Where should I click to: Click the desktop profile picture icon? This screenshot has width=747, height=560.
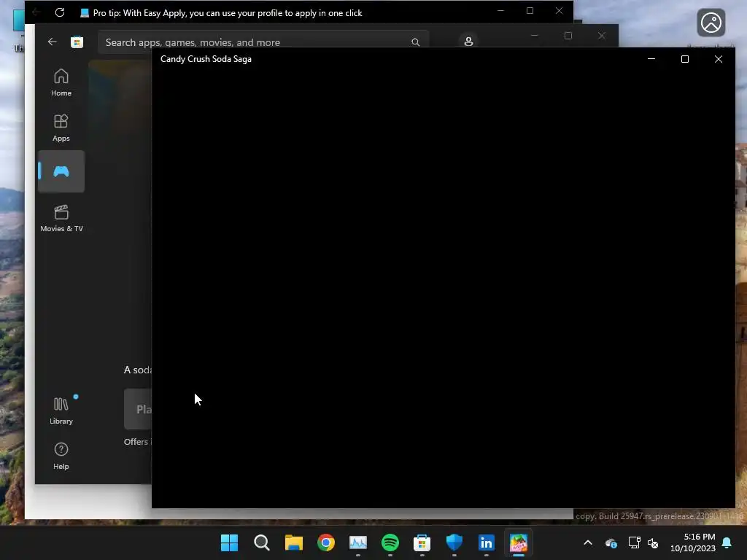711,23
